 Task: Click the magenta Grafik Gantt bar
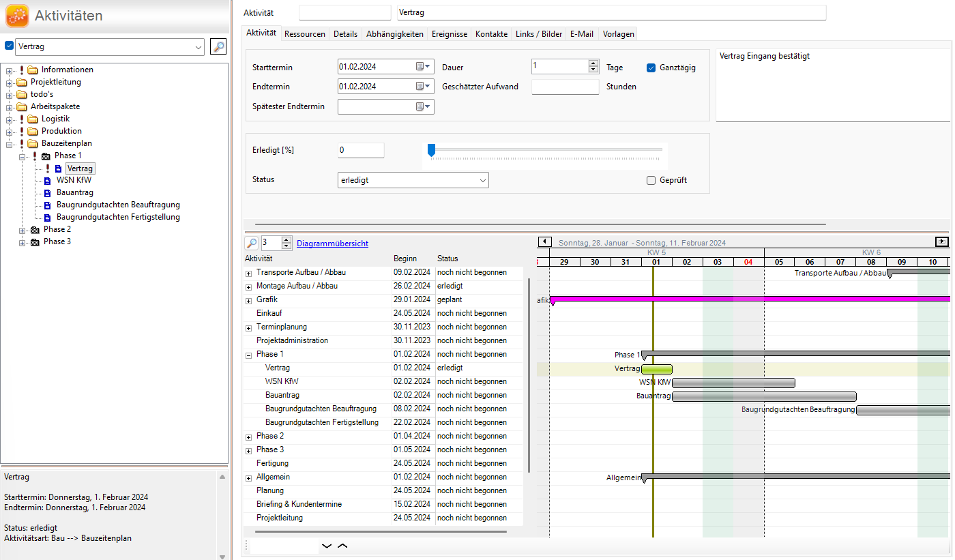point(750,299)
